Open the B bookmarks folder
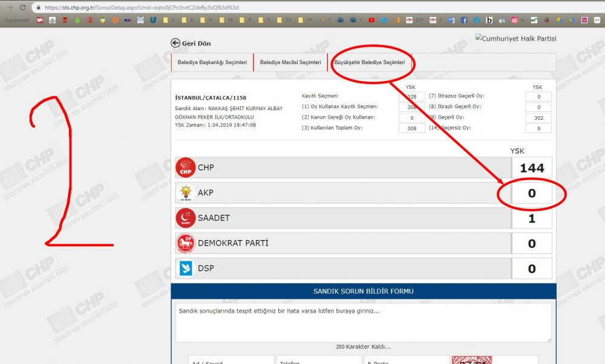 pyautogui.click(x=188, y=20)
